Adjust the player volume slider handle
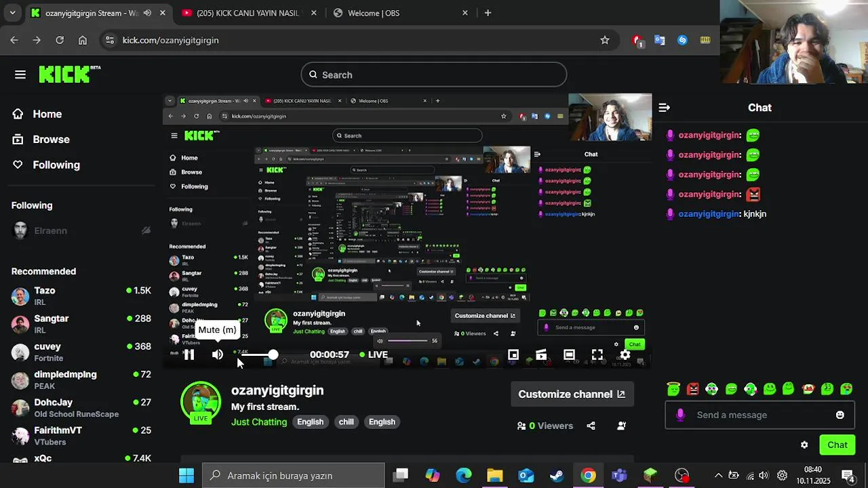The width and height of the screenshot is (868, 488). [273, 354]
